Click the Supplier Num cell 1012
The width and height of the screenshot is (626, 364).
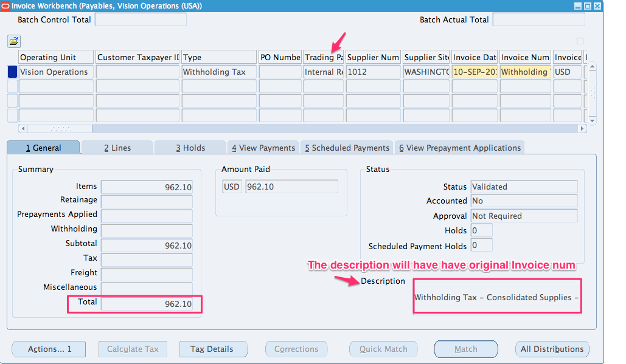click(x=374, y=72)
